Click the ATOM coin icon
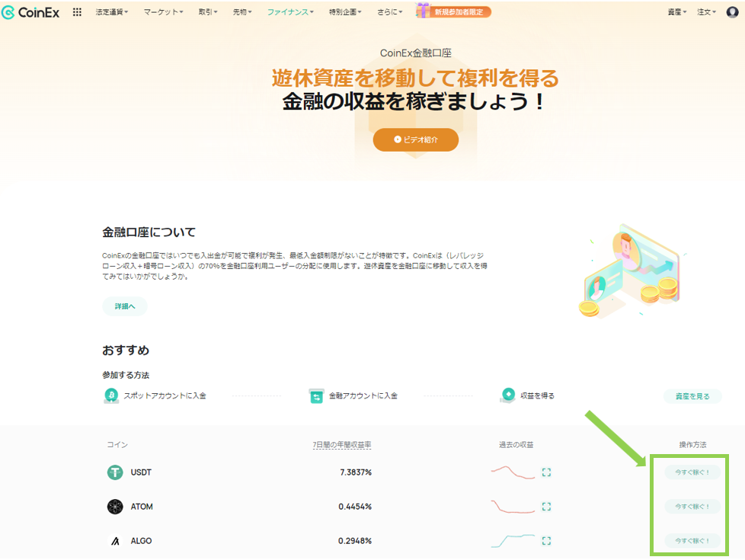 pos(115,506)
